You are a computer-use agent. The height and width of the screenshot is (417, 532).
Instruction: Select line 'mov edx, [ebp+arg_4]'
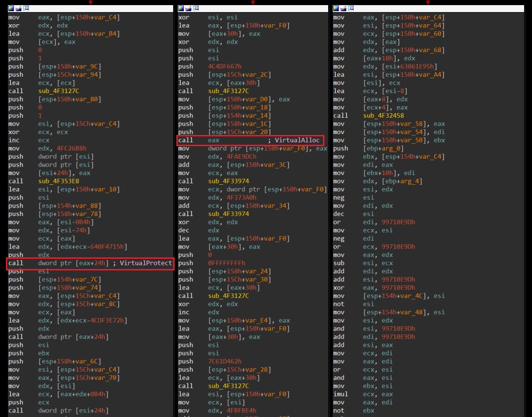click(x=378, y=181)
